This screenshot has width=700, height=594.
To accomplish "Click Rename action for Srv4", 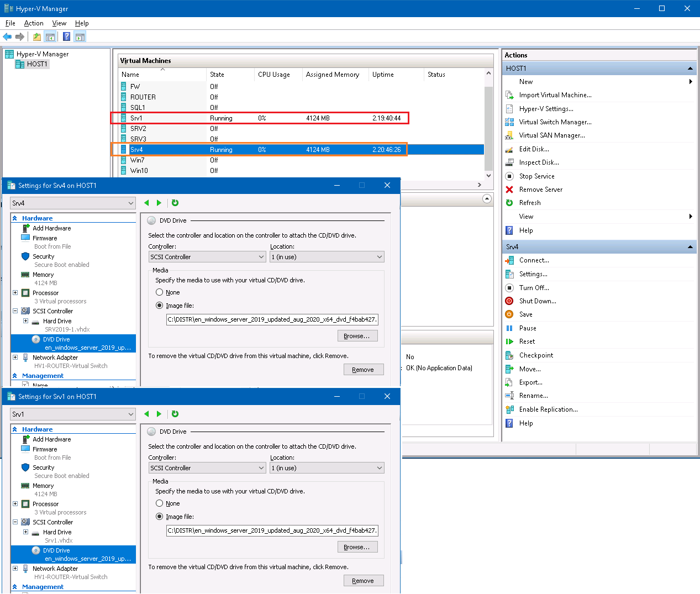I will (x=533, y=396).
